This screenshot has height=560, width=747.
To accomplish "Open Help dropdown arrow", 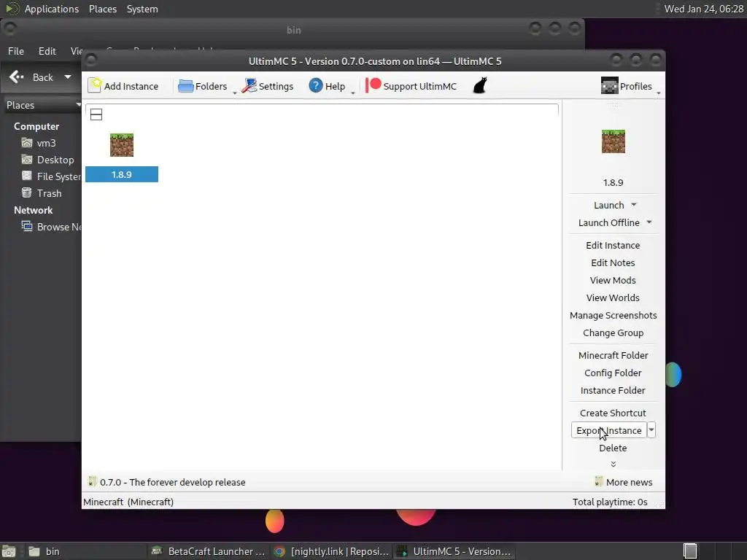I will point(353,93).
